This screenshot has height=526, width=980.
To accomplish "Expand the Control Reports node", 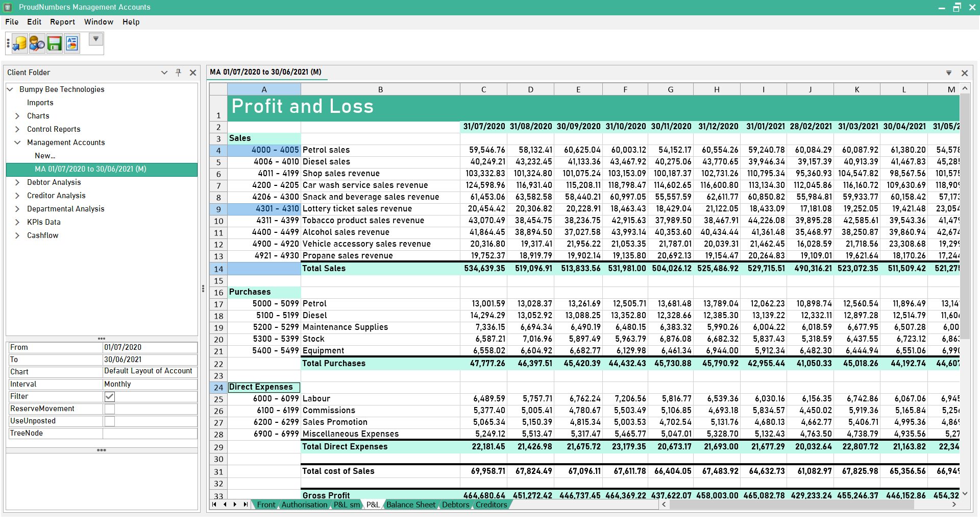I will [x=17, y=129].
